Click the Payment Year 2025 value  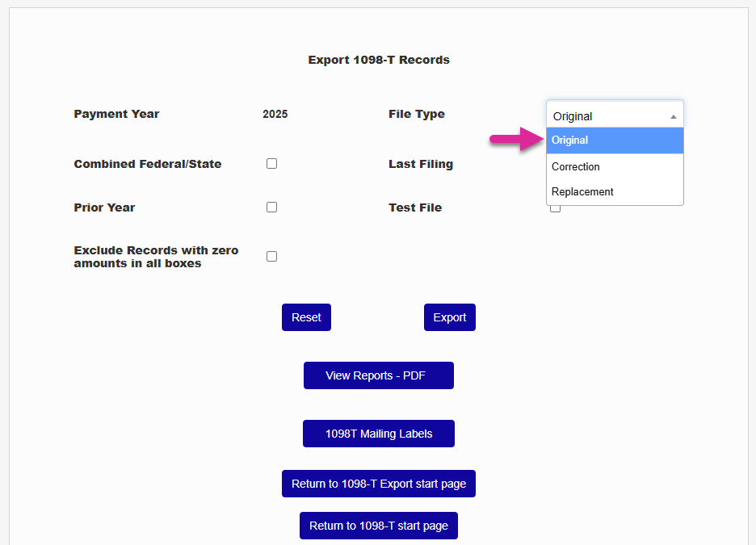coord(275,114)
